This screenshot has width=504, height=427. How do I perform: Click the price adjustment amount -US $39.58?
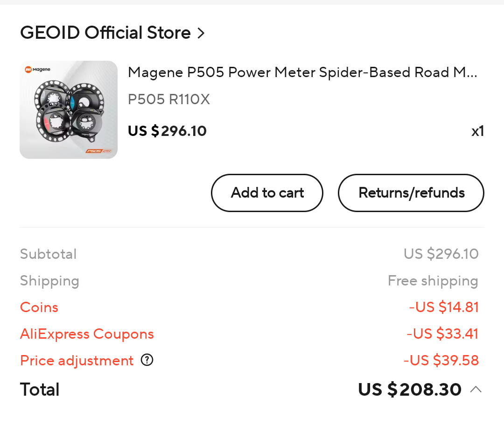441,361
